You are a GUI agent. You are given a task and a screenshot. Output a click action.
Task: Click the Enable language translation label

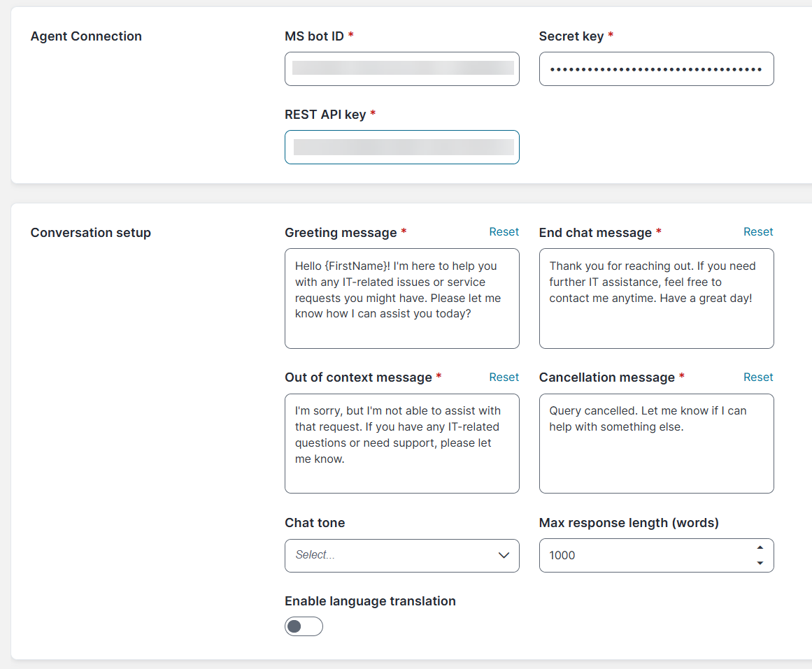click(x=370, y=601)
